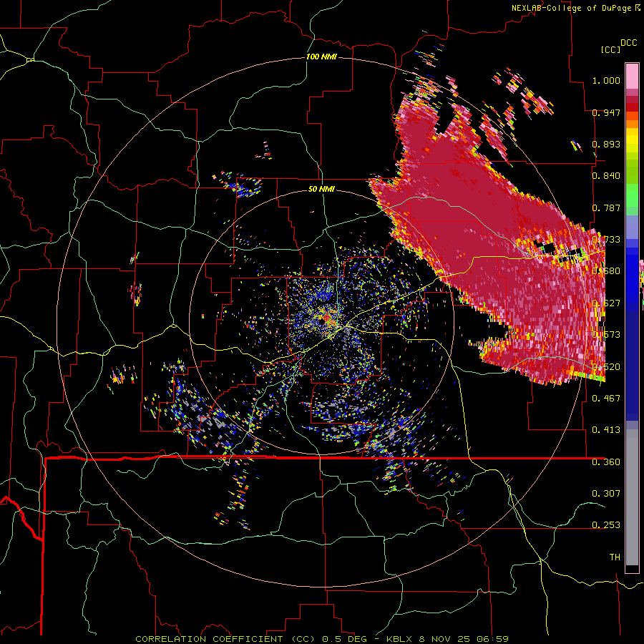Click the DCC label above color scale
Viewport: 644px width, 644px height.
(x=628, y=43)
